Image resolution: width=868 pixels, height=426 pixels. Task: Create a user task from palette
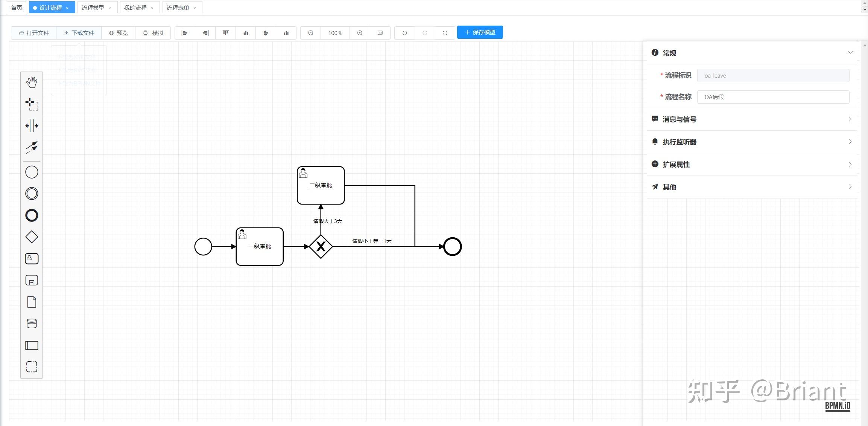click(32, 259)
